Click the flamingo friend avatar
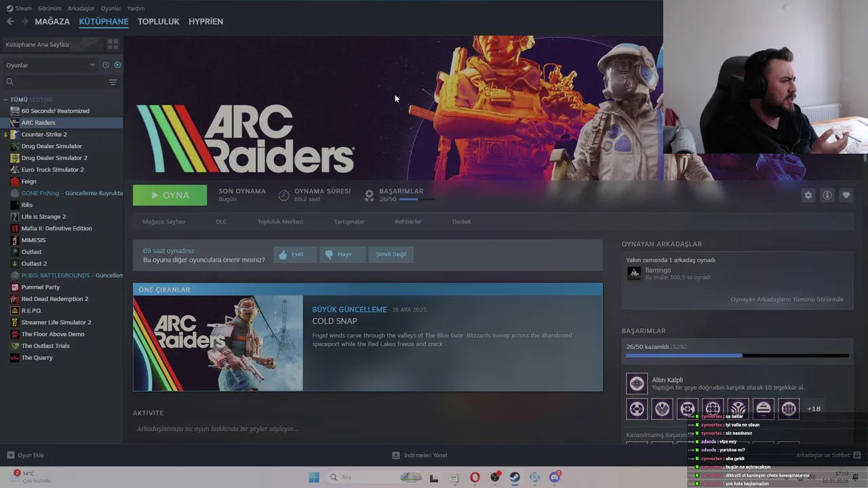 click(x=634, y=273)
